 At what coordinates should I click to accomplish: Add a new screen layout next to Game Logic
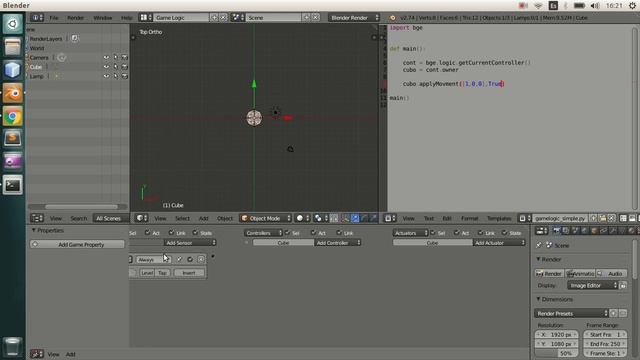point(214,18)
